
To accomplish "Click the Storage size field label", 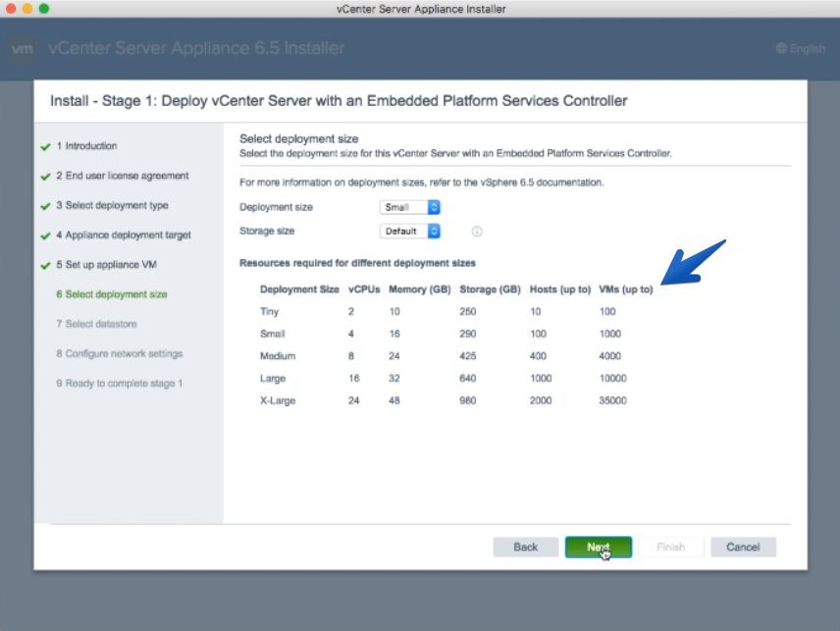I will tap(267, 231).
